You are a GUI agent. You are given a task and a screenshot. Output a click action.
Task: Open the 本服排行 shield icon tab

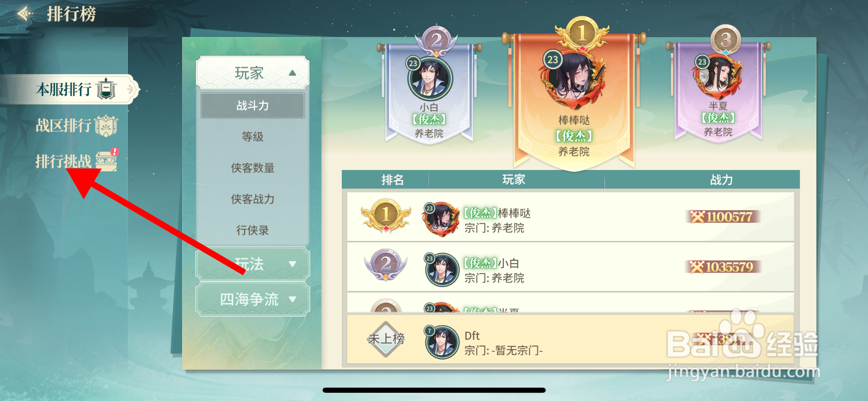coord(106,89)
